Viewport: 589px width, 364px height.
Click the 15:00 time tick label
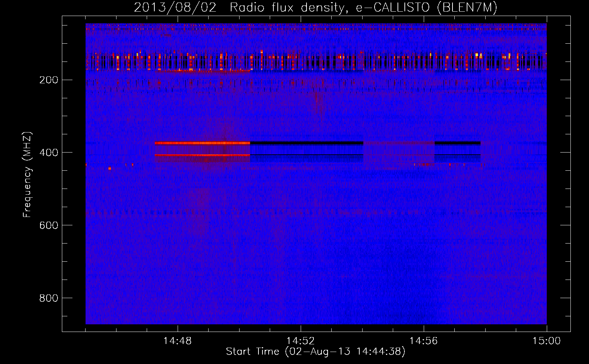(547, 341)
